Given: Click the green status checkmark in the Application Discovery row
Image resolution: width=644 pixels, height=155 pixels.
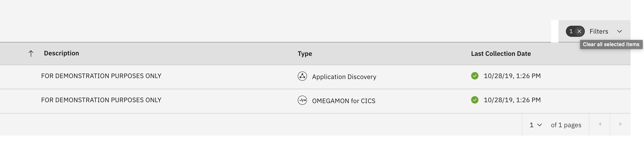Looking at the screenshot, I should 475,76.
